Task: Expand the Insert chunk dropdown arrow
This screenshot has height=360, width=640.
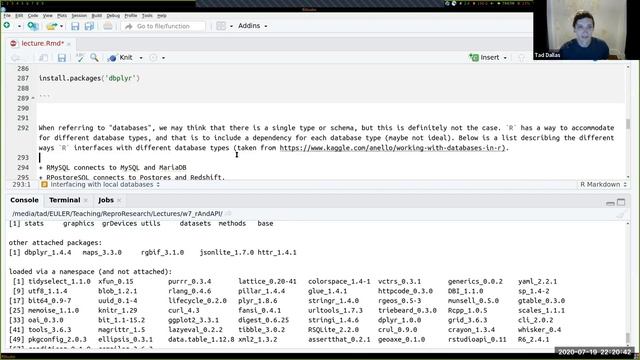Action: click(505, 58)
